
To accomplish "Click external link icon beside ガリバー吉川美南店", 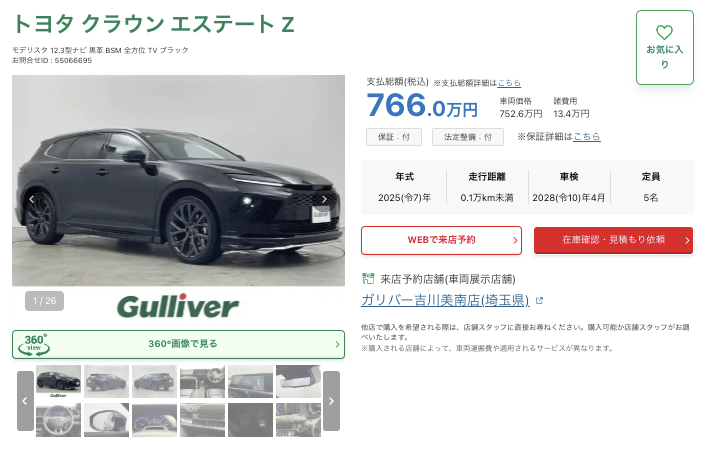I will click(539, 300).
